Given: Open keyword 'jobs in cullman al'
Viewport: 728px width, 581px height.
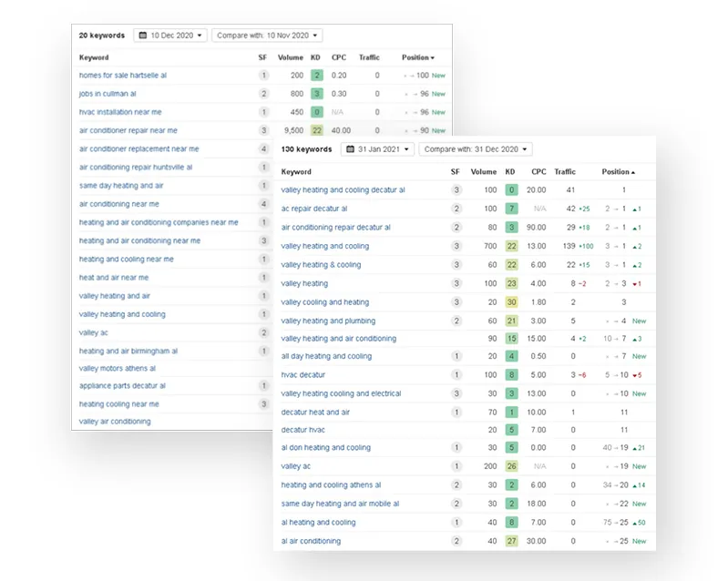Looking at the screenshot, I should click(108, 94).
